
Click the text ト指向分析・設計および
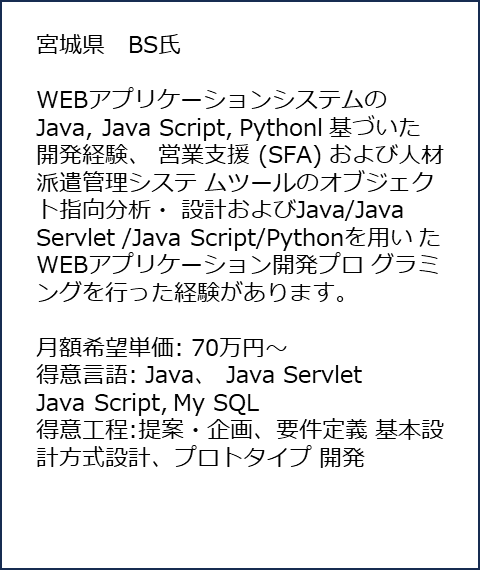click(165, 210)
